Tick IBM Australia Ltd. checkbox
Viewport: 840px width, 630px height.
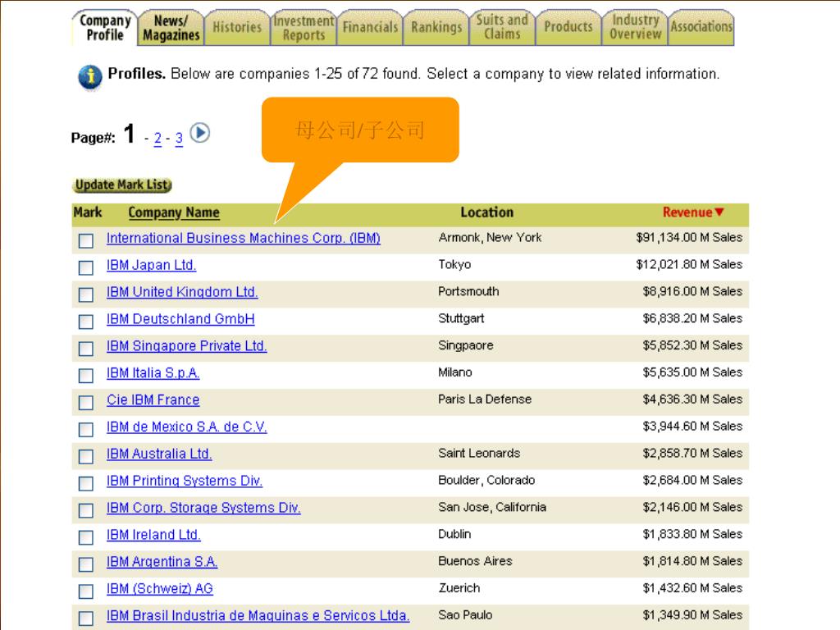pyautogui.click(x=85, y=456)
